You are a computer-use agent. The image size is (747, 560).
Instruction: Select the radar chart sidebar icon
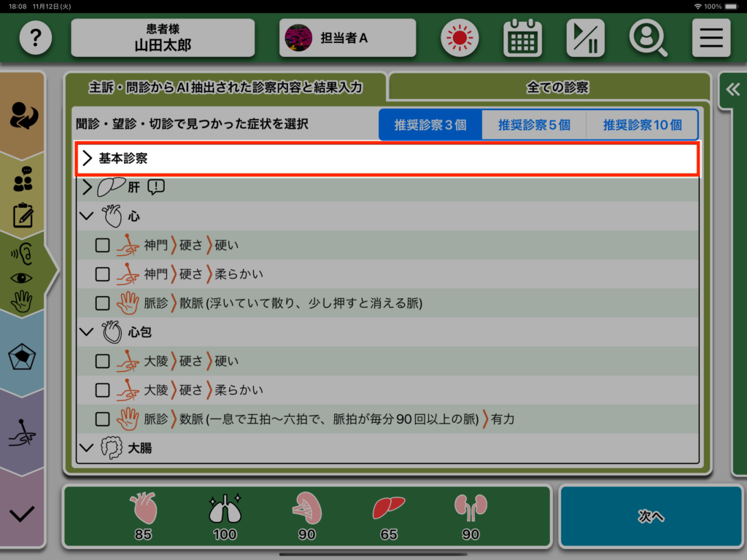coord(22,358)
